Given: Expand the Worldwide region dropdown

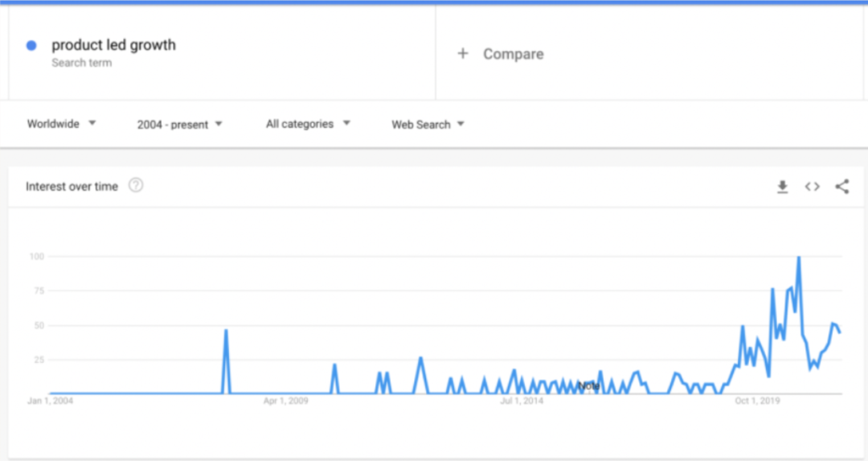Looking at the screenshot, I should [61, 124].
